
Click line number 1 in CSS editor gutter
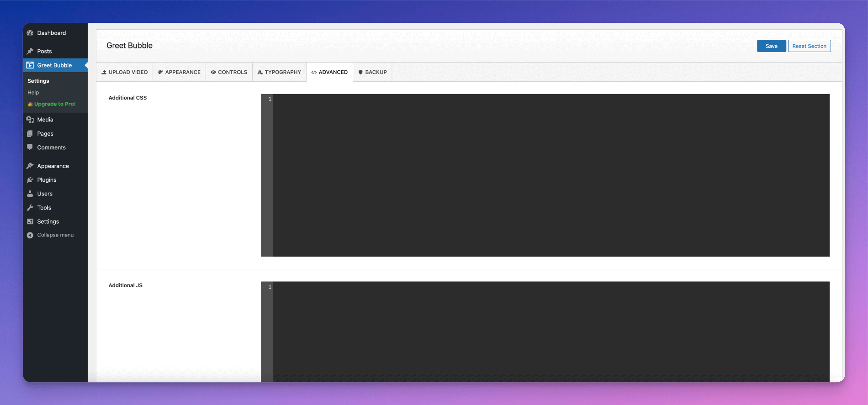tap(270, 99)
